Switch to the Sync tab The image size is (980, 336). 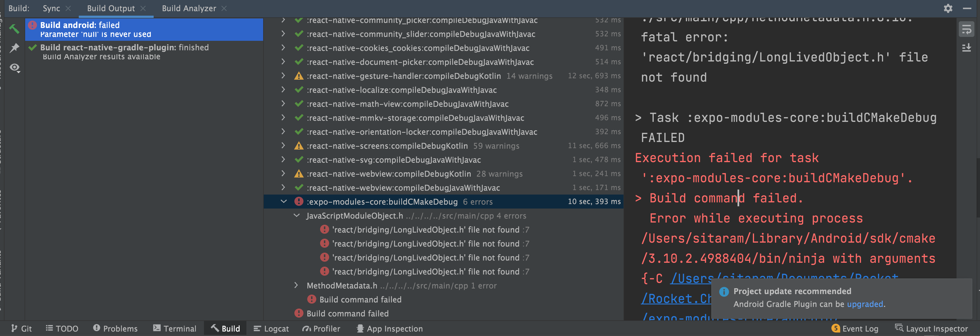[51, 8]
